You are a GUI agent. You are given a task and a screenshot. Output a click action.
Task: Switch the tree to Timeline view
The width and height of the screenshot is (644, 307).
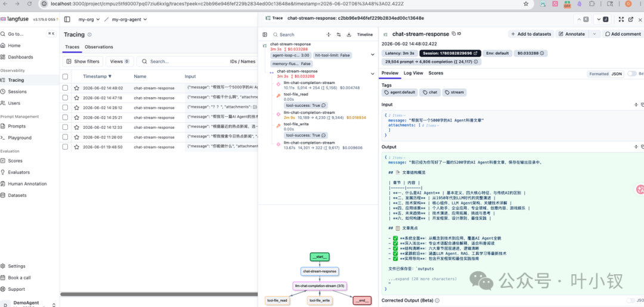[x=365, y=35]
